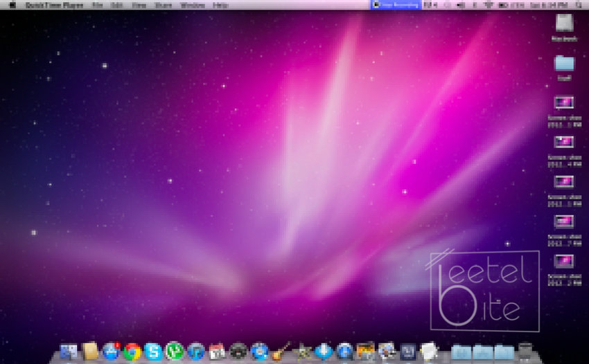Launch iTunes from the Dock
Screen dimensions: 589x364
click(195, 352)
